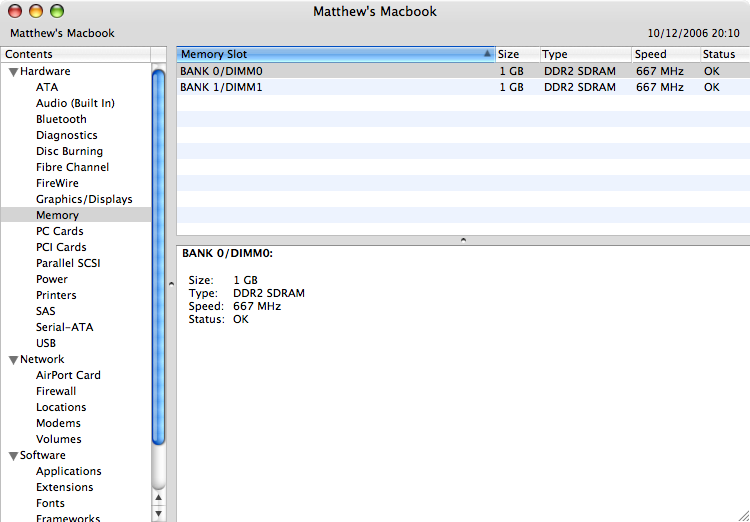Open Volumes under Network
Image resolution: width=750 pixels, height=522 pixels.
coord(58,439)
